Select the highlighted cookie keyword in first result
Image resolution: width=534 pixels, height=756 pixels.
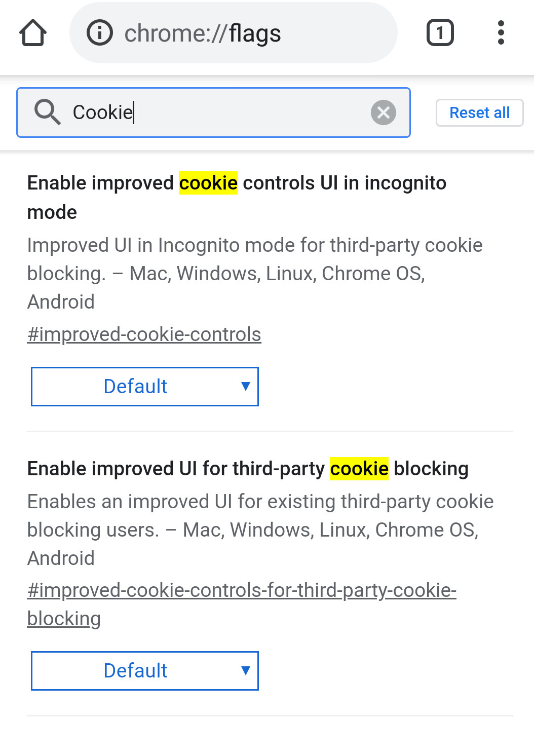click(x=208, y=183)
